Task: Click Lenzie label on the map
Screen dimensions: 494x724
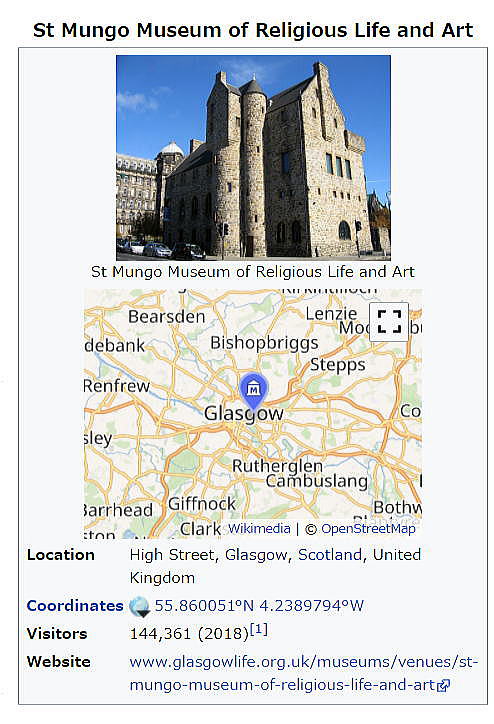Action: pos(331,314)
